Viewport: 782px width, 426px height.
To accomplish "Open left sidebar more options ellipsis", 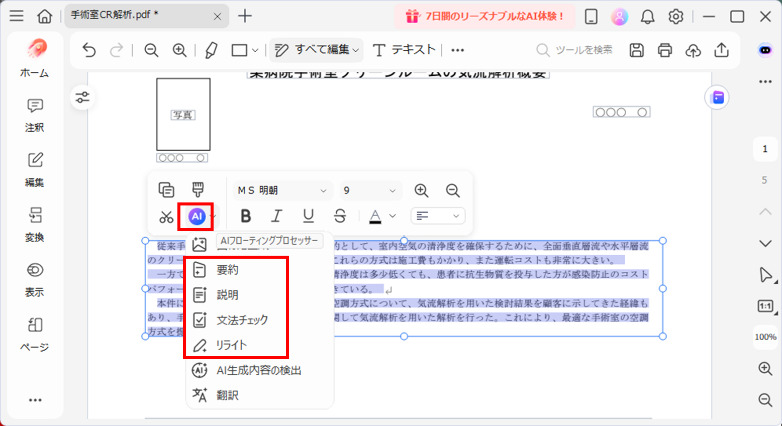I will (35, 400).
